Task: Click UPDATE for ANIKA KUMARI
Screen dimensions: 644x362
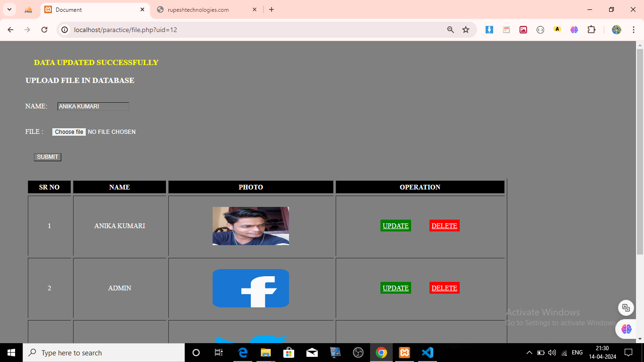Action: [396, 226]
